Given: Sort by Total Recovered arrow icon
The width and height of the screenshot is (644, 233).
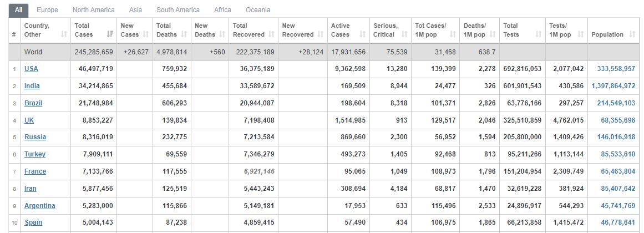Looking at the screenshot, I should tap(271, 34).
